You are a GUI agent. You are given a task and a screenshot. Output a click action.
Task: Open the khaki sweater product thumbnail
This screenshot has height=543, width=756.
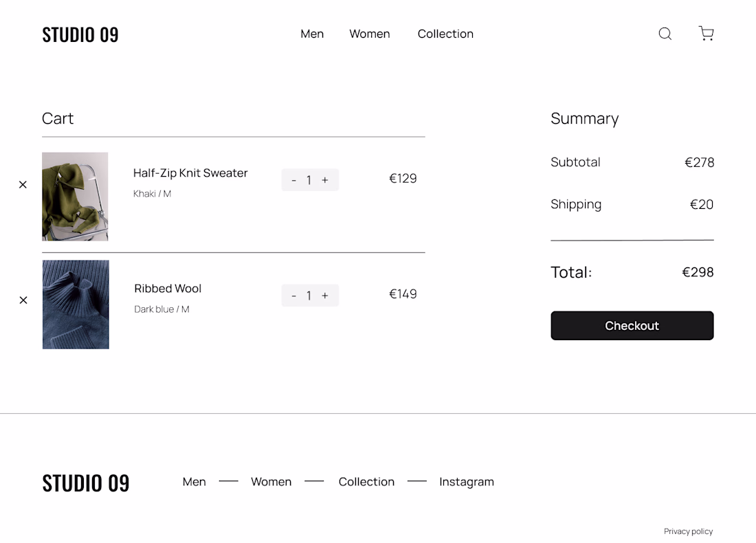[x=75, y=197]
